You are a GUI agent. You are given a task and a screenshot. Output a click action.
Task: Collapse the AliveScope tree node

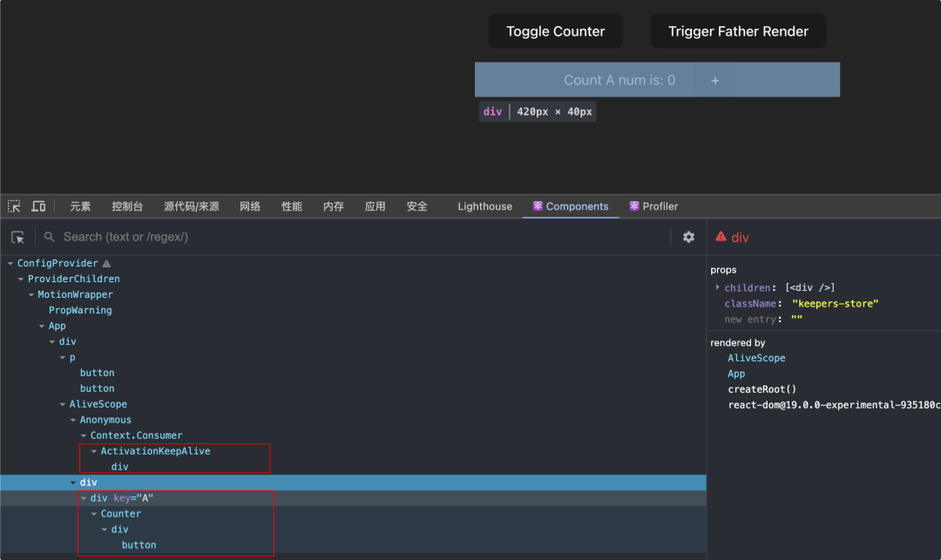click(x=63, y=403)
